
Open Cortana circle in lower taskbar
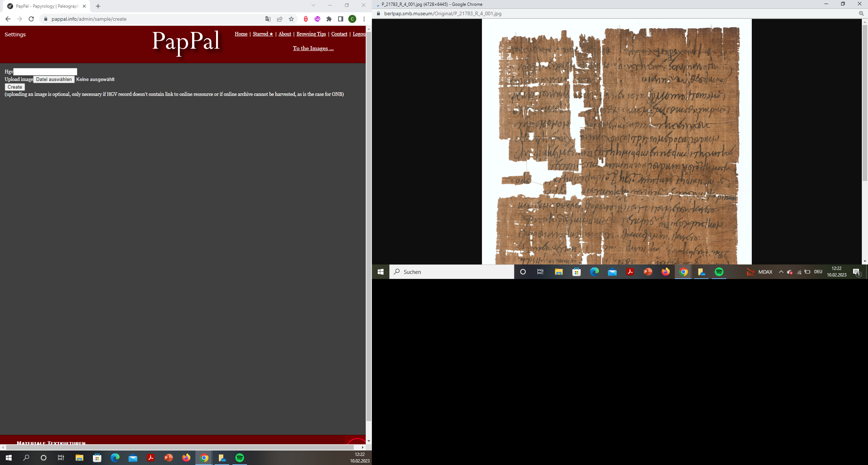[x=44, y=458]
